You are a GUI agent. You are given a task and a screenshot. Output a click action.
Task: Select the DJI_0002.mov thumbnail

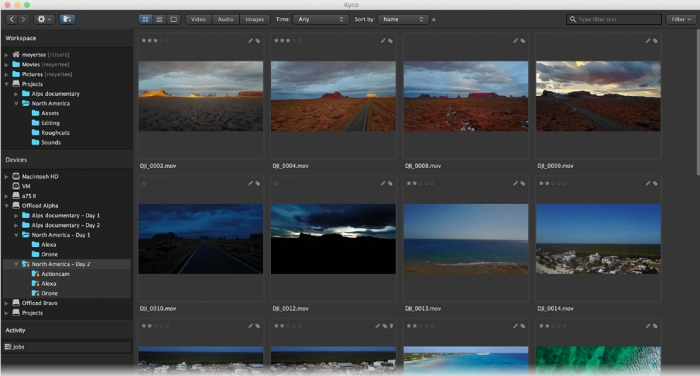201,96
